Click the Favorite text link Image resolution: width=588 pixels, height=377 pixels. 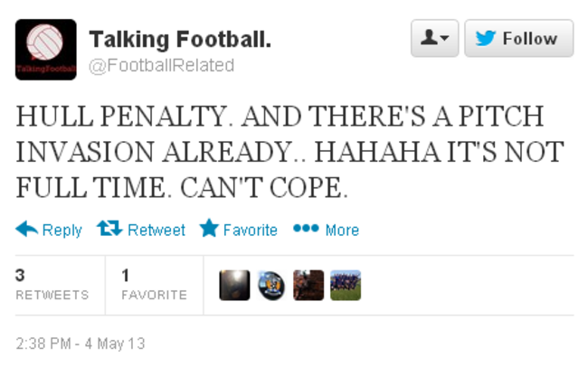tap(250, 231)
